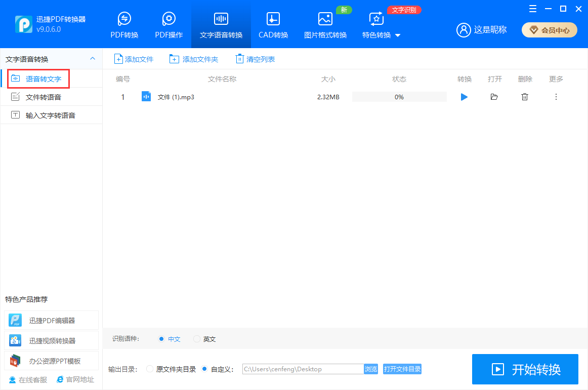This screenshot has height=390, width=588.
Task: Open the user avatar profile icon
Action: [464, 30]
